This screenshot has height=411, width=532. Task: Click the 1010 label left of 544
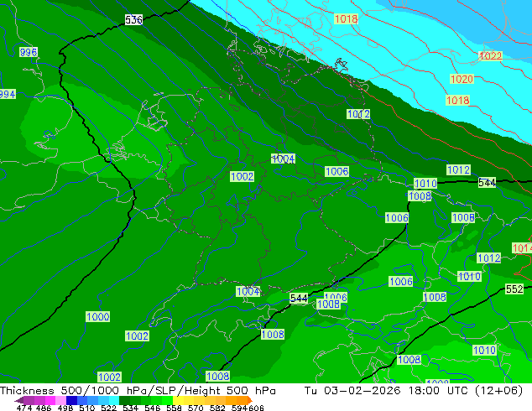(425, 184)
